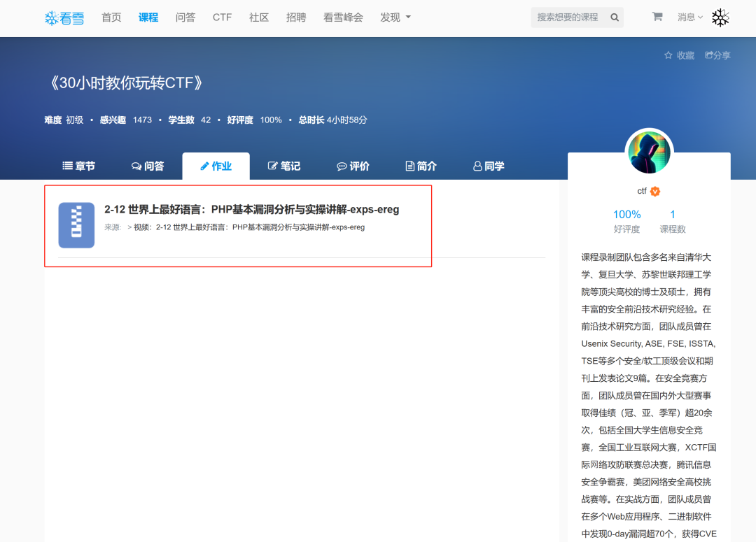Click the 100% 好评度 instructor stat
756x542 pixels.
coord(626,221)
